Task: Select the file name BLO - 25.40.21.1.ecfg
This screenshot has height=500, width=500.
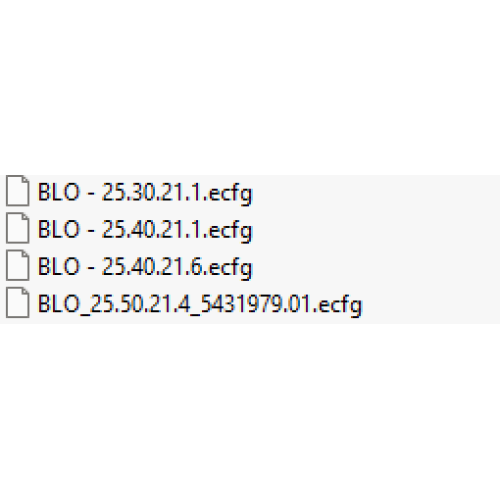Action: tap(145, 230)
